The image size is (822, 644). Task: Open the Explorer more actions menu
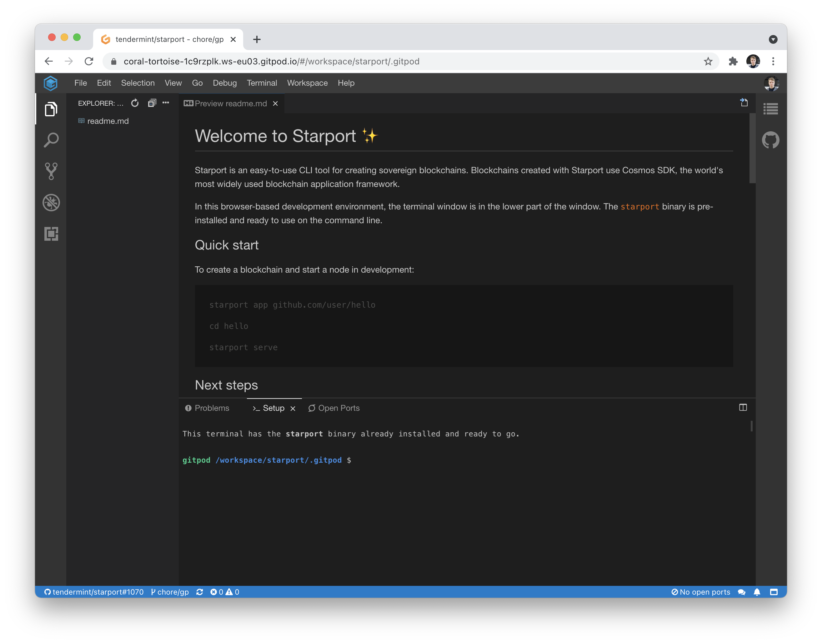tap(166, 103)
